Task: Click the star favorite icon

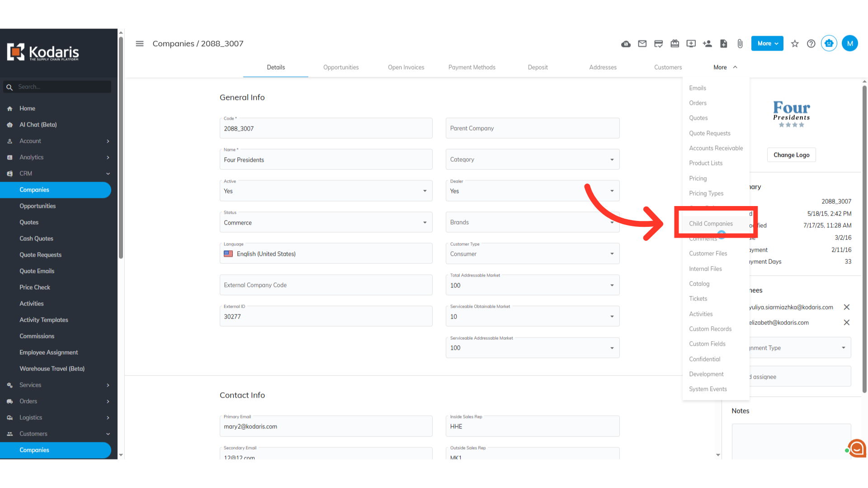Action: click(795, 44)
